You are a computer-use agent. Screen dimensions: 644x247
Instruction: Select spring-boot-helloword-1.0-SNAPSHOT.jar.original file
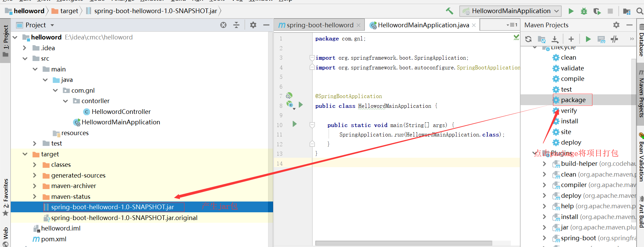pyautogui.click(x=124, y=218)
